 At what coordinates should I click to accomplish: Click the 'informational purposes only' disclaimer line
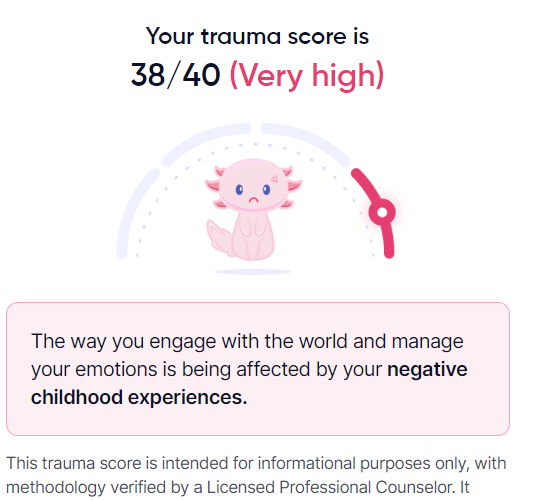pos(256,463)
